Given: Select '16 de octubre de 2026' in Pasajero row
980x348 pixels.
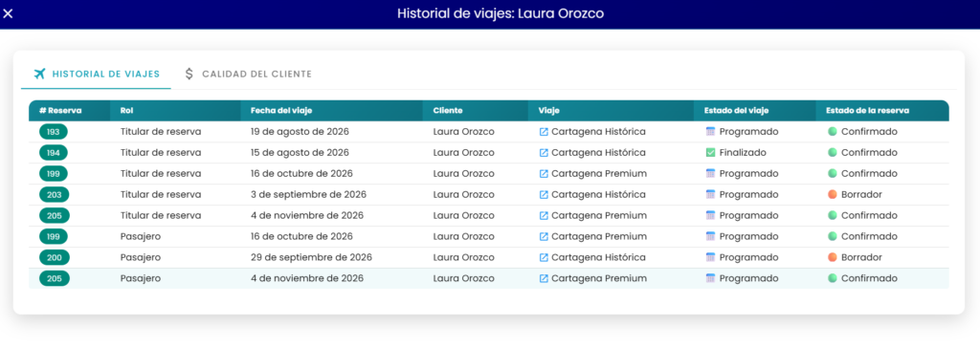Looking at the screenshot, I should click(x=301, y=237).
